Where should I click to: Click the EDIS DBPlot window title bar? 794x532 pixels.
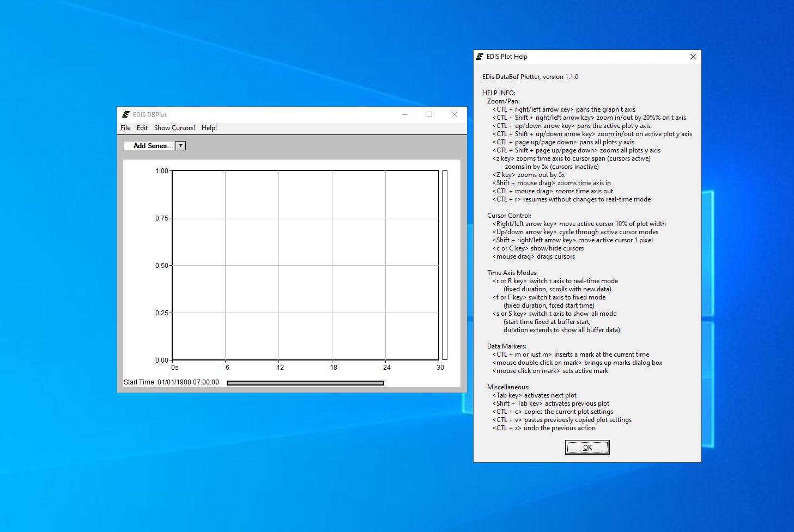tap(262, 115)
